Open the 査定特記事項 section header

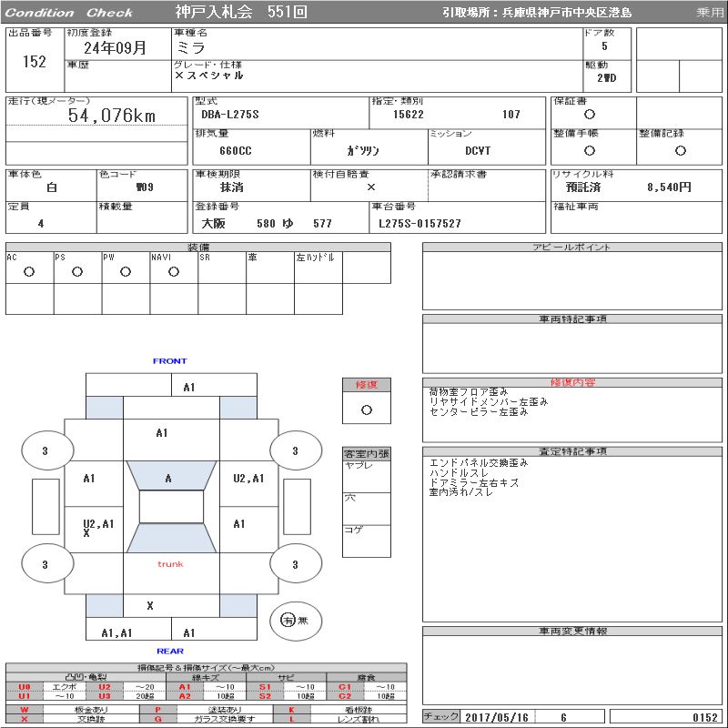pyautogui.click(x=572, y=451)
